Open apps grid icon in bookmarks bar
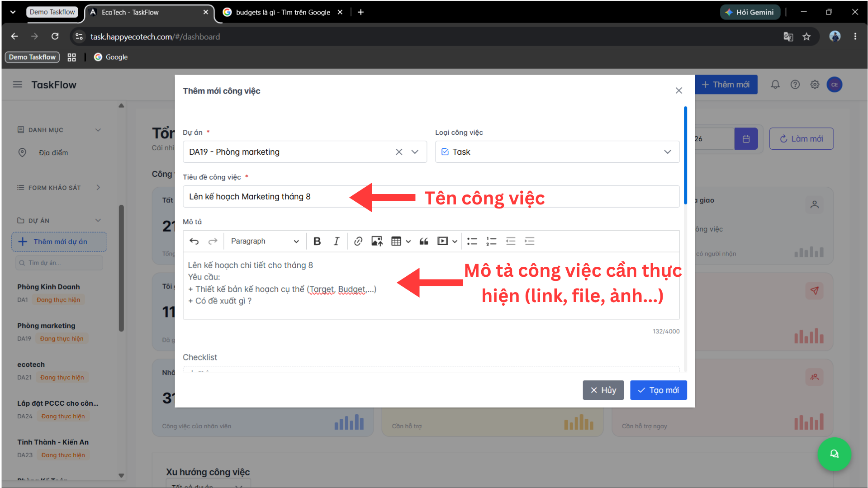 click(71, 57)
